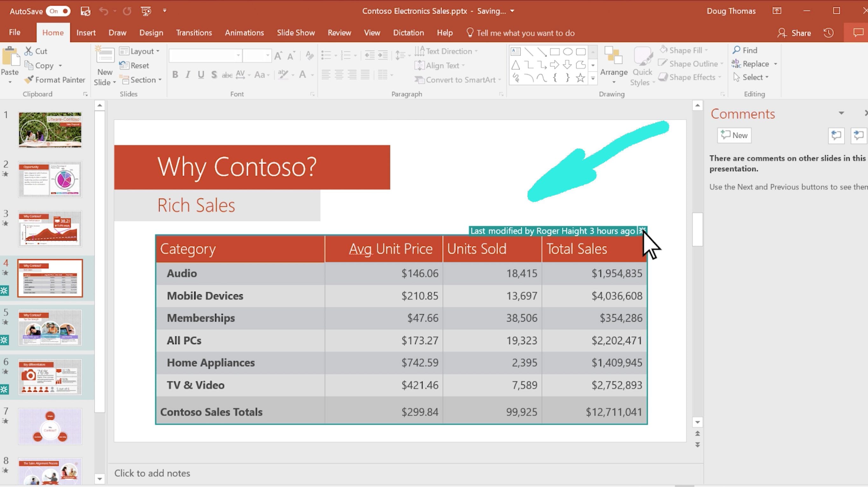Click Previous comment icon in Comments pane

coord(836,136)
